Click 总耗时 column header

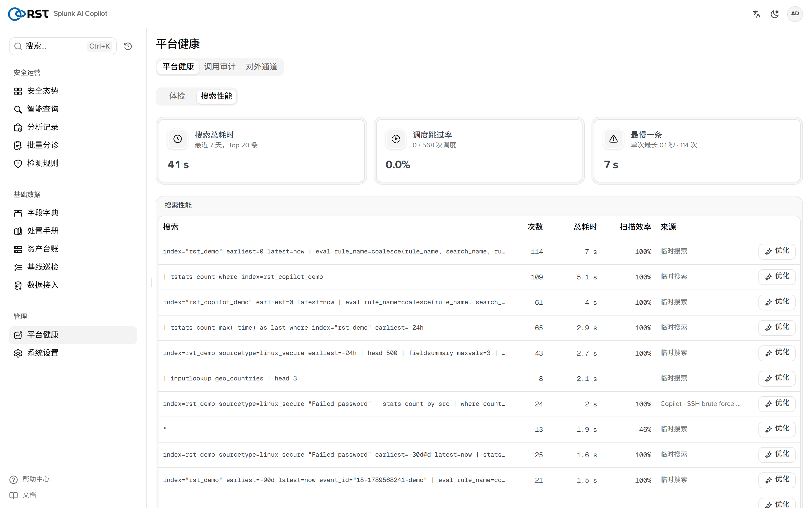(585, 227)
